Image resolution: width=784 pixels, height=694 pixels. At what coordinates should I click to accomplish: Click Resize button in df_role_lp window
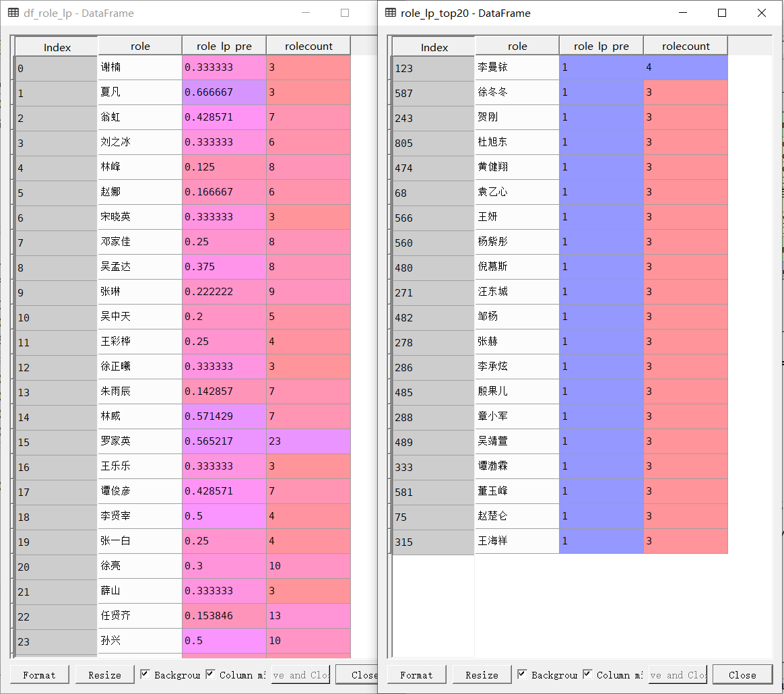point(104,675)
